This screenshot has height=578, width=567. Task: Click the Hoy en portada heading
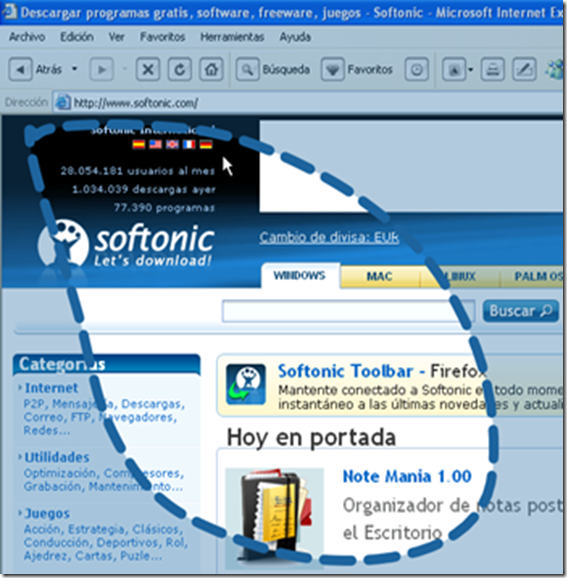pyautogui.click(x=311, y=438)
